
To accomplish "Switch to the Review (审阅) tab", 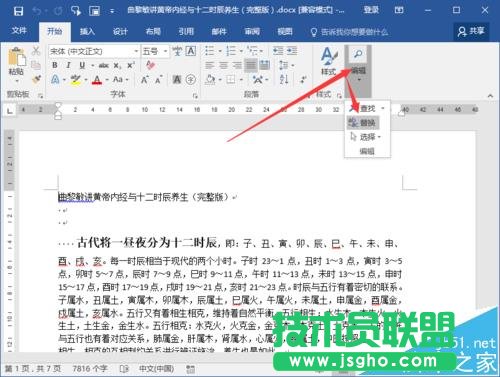I will (x=252, y=32).
